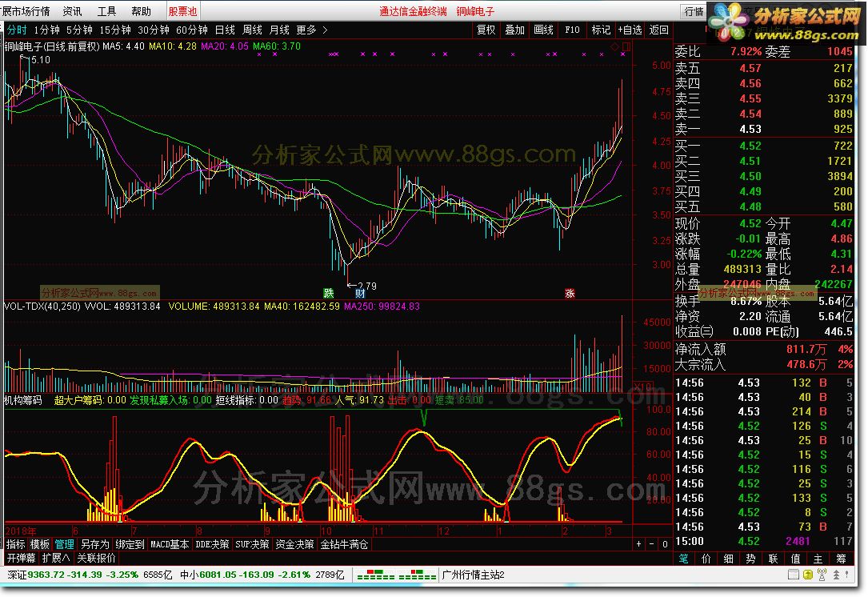Switch to 日线 daily chart
Image resolution: width=868 pixels, height=597 pixels.
point(225,30)
